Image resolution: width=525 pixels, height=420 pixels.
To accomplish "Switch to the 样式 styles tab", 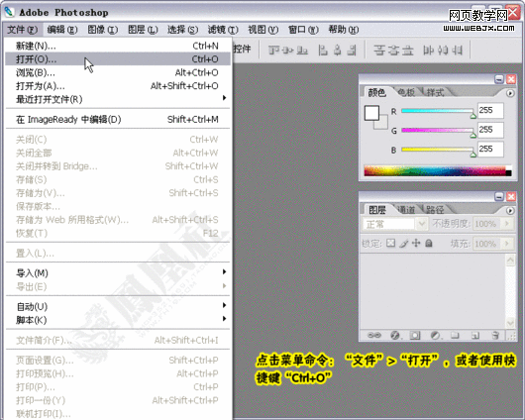I will [x=435, y=92].
